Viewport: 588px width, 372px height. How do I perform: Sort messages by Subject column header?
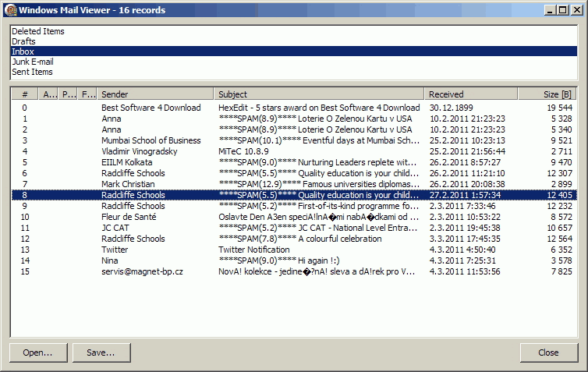(x=319, y=94)
